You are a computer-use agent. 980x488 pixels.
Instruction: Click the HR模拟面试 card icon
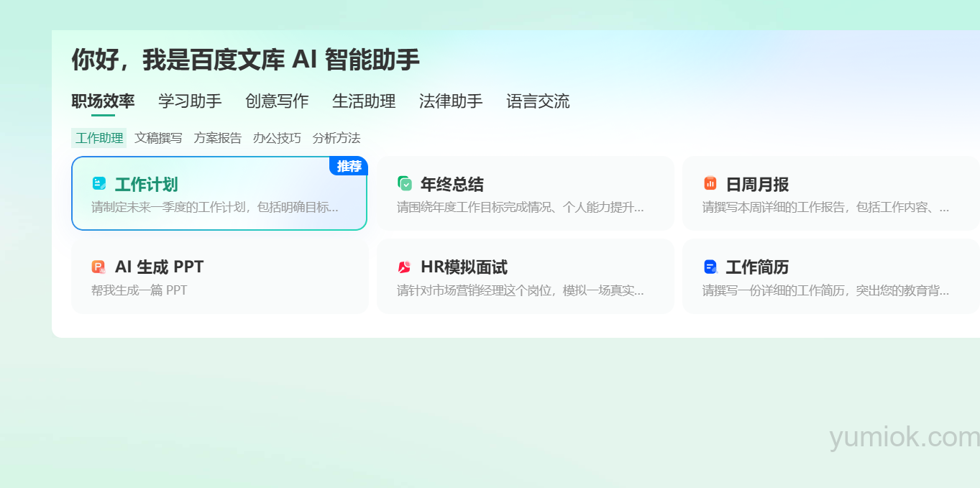(x=405, y=267)
